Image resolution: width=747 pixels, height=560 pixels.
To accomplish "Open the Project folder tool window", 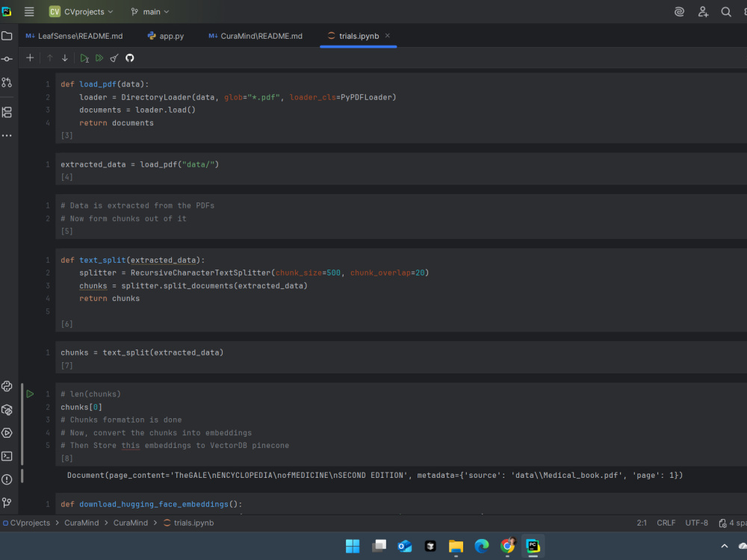I will pyautogui.click(x=7, y=36).
